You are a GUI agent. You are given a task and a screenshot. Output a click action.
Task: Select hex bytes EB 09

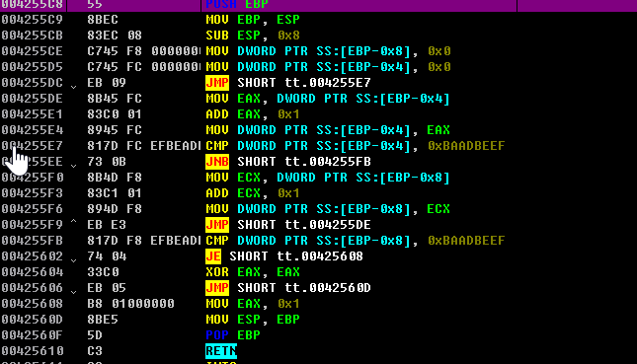click(107, 83)
